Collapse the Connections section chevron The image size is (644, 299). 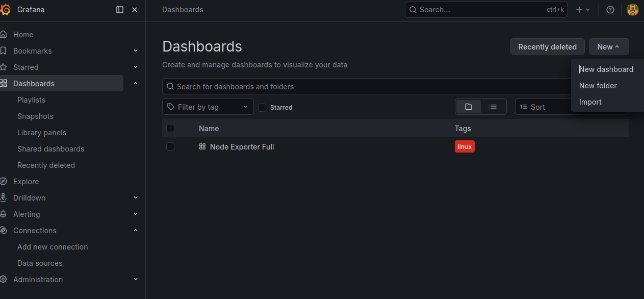click(x=136, y=231)
